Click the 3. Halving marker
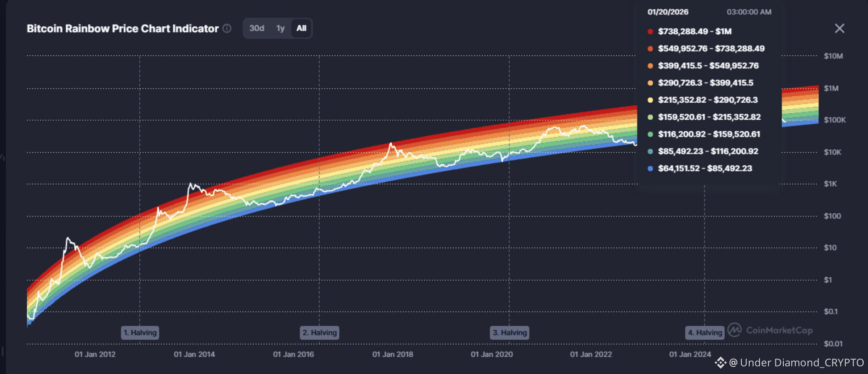 click(509, 333)
